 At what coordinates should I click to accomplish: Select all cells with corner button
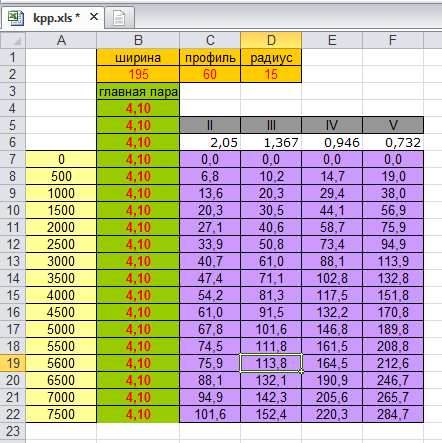pos(13,40)
